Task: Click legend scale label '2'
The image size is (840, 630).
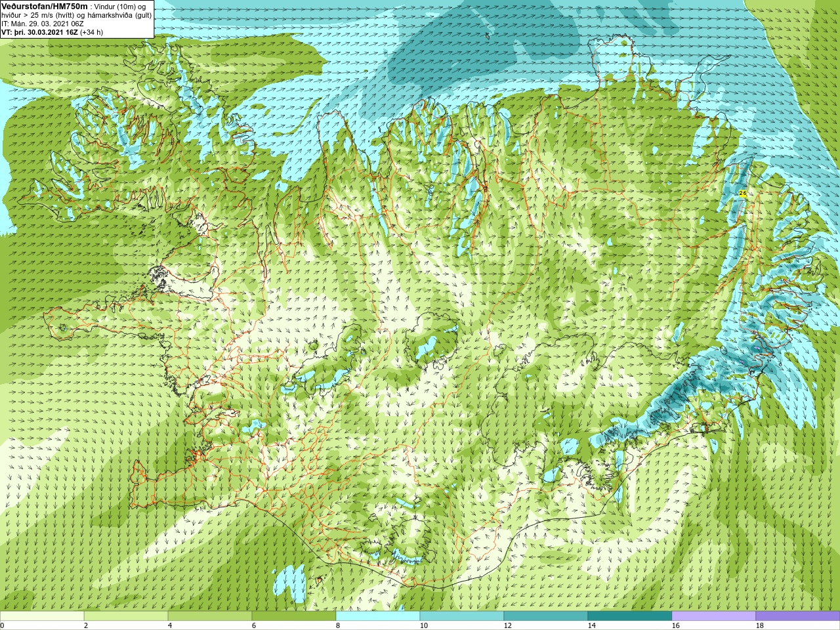Action: (86, 625)
